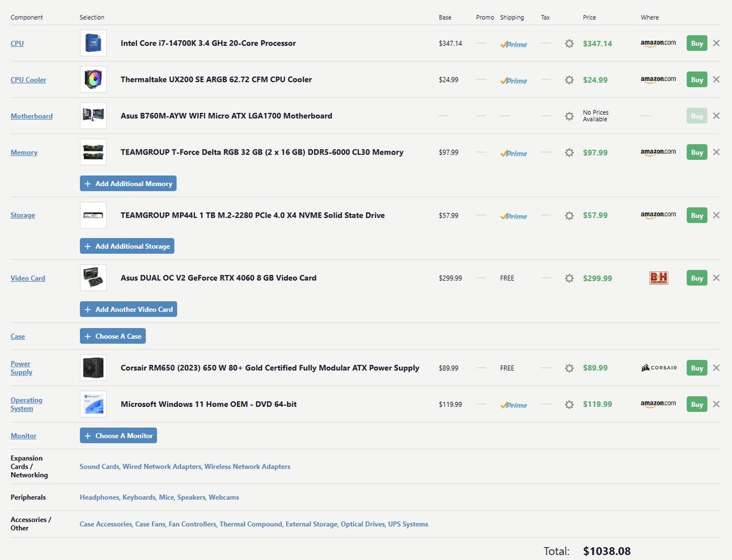Click the RTX 4060 product thumbnail
Viewport: 732px width, 560px height.
pos(93,278)
